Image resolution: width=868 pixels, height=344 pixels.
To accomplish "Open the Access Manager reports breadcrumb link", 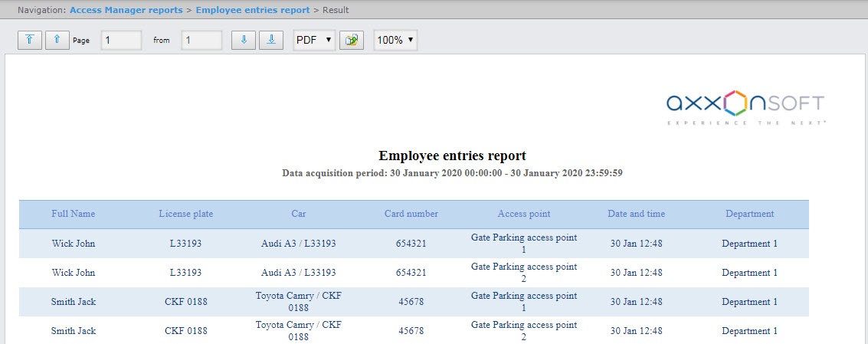I will click(126, 10).
